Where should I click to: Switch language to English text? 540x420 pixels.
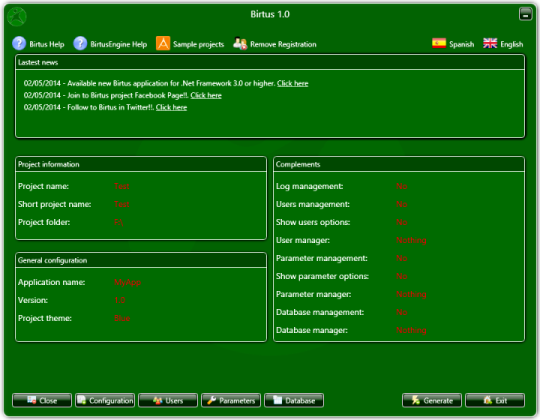coord(512,44)
